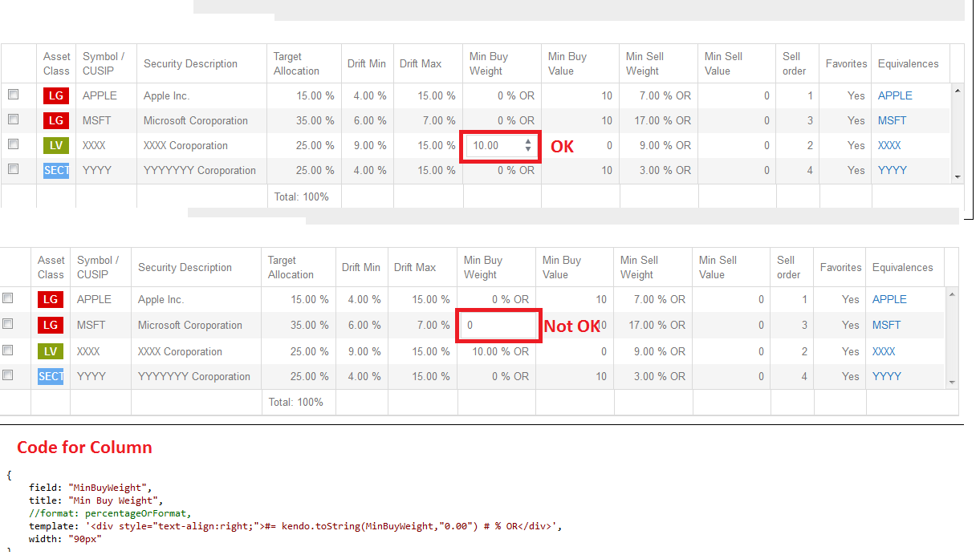This screenshot has height=559, width=980.
Task: Open YYYY equivalence link in upper grid
Action: [x=893, y=170]
